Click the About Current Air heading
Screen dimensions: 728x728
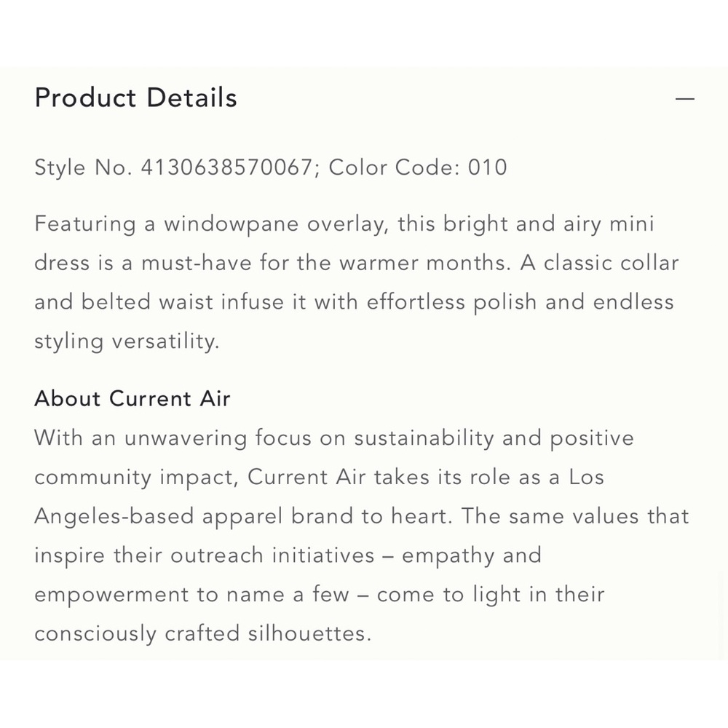click(x=132, y=399)
